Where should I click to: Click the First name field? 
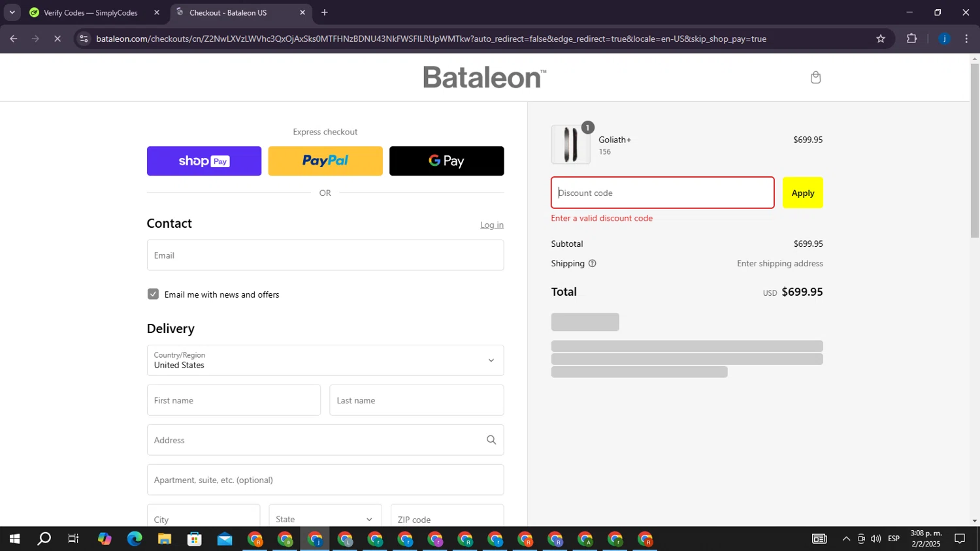point(234,400)
